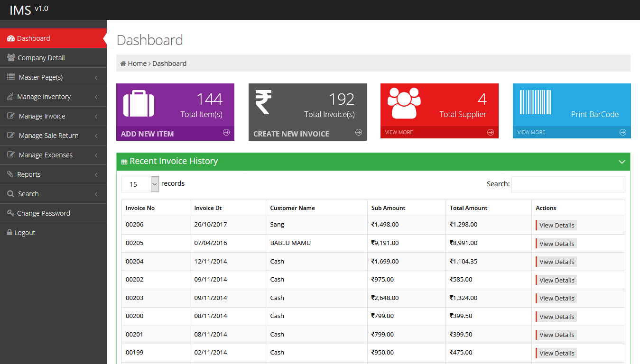Sort table by Invoice Dt column header
Screen dimensions: 640x364
point(208,208)
